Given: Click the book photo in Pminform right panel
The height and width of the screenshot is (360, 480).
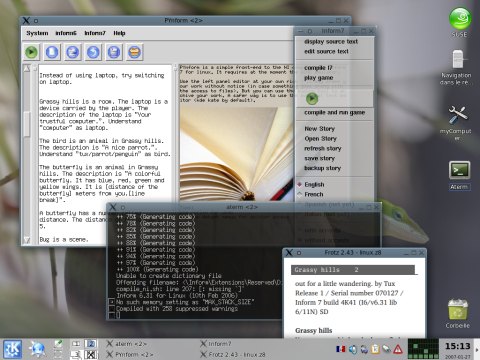Looking at the screenshot, I should (x=237, y=153).
